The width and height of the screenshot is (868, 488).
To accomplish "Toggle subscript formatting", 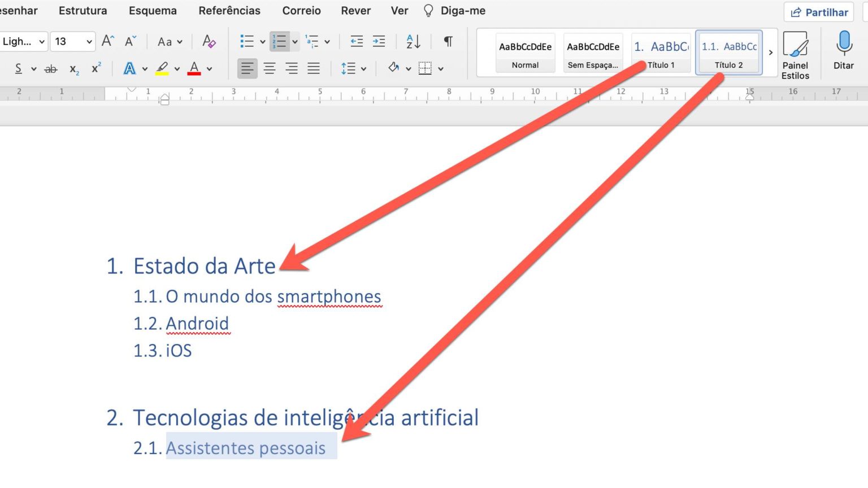I will pos(74,69).
